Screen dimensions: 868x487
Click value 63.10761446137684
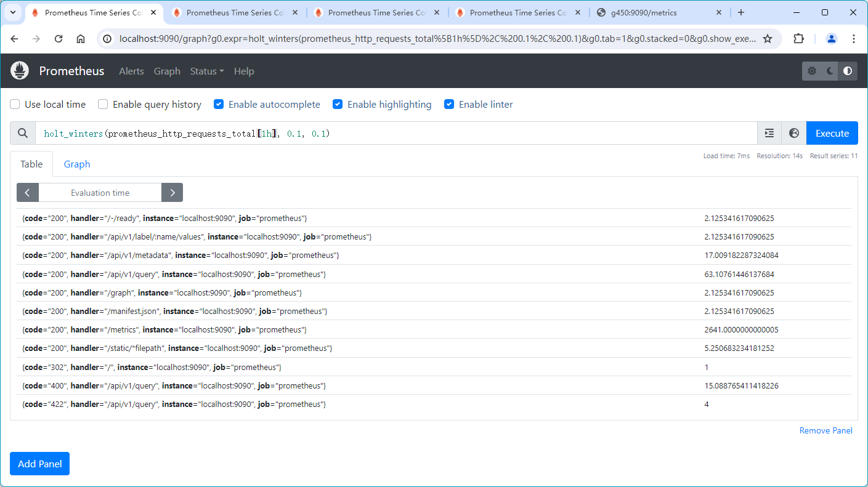[739, 274]
